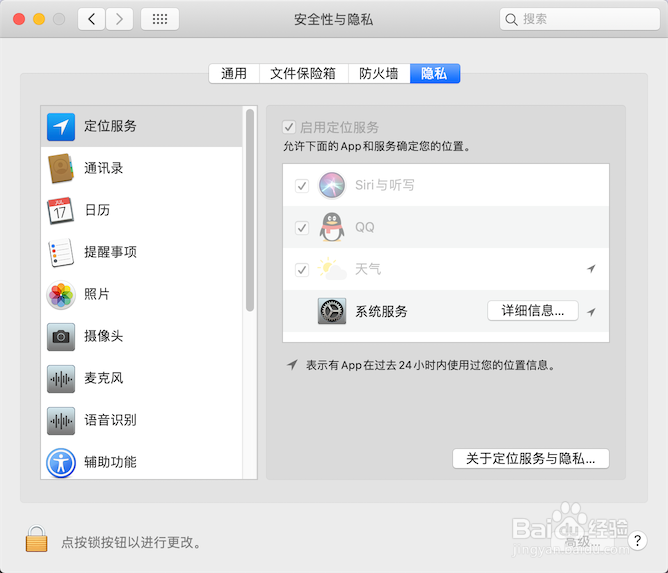Click the 天气 app name
The width and height of the screenshot is (668, 573).
coord(368,269)
